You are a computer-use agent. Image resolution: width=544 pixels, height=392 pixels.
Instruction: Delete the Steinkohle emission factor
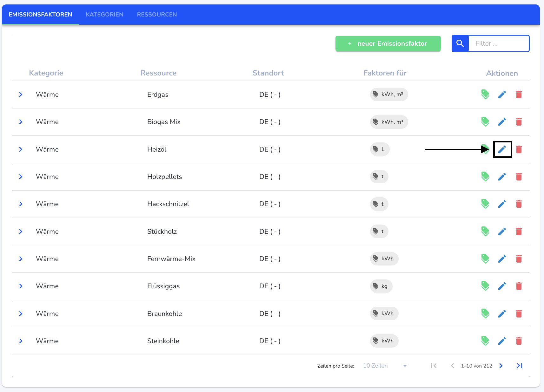[519, 341]
